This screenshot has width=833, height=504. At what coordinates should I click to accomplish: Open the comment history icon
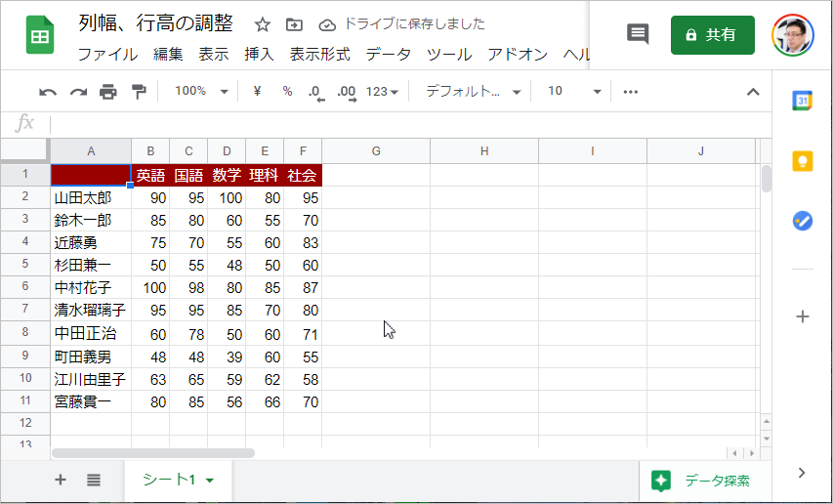coord(638,34)
